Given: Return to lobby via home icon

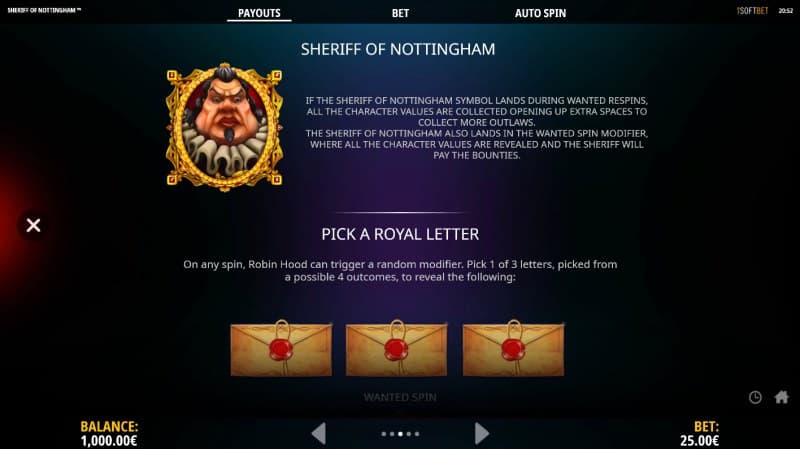Looking at the screenshot, I should click(x=782, y=397).
